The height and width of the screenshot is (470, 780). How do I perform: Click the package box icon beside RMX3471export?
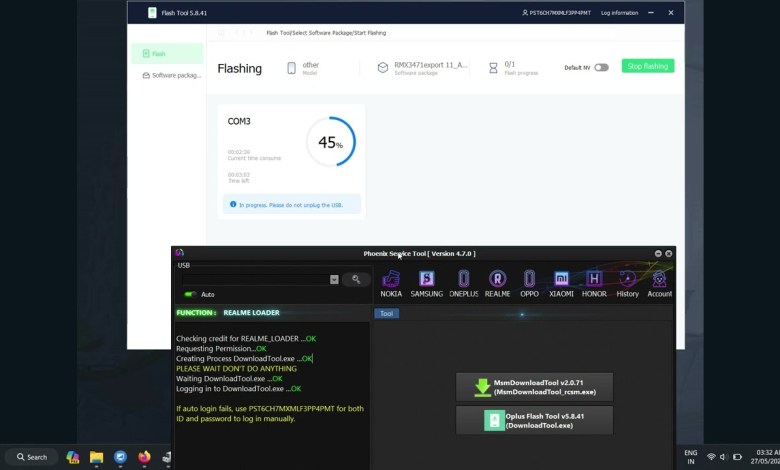tap(383, 68)
